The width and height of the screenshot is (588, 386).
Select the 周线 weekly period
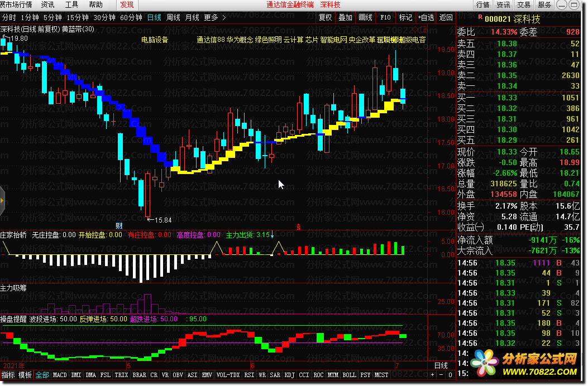coord(173,18)
